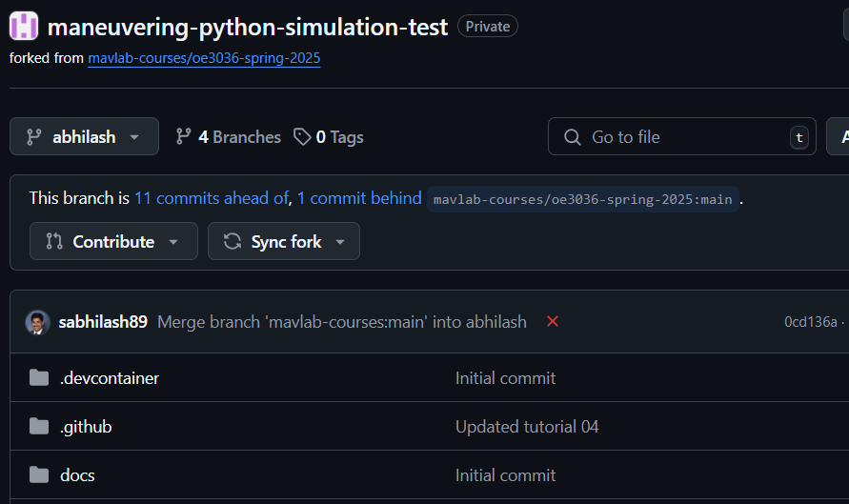The image size is (849, 504).
Task: Open the abhilash branch selector dropdown
Action: (x=84, y=137)
